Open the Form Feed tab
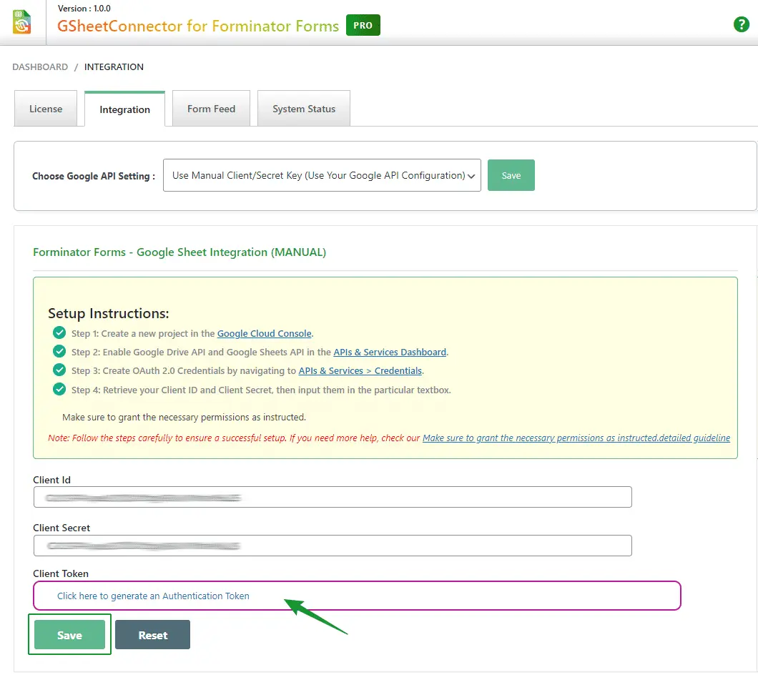The height and width of the screenshot is (700, 758). pos(211,109)
